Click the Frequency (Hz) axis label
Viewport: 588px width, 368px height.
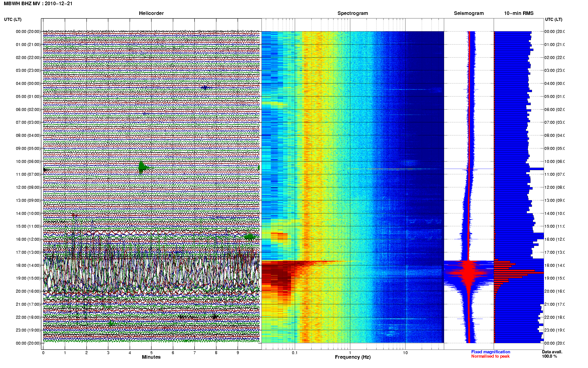pyautogui.click(x=353, y=357)
